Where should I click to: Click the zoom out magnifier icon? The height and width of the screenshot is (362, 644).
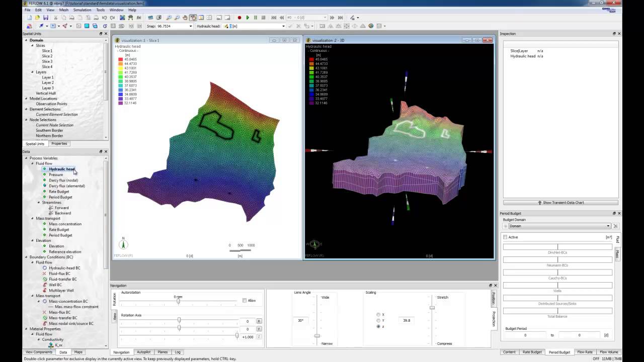coord(176,18)
